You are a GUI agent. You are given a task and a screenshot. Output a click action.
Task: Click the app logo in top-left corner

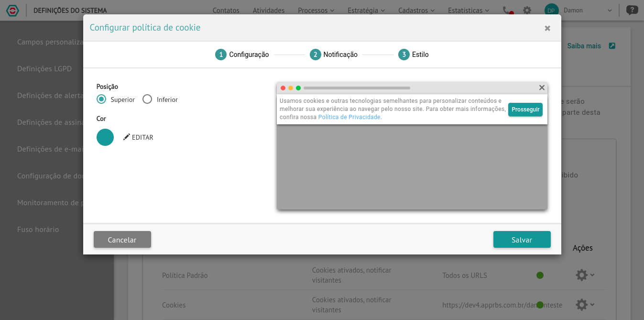pos(13,10)
